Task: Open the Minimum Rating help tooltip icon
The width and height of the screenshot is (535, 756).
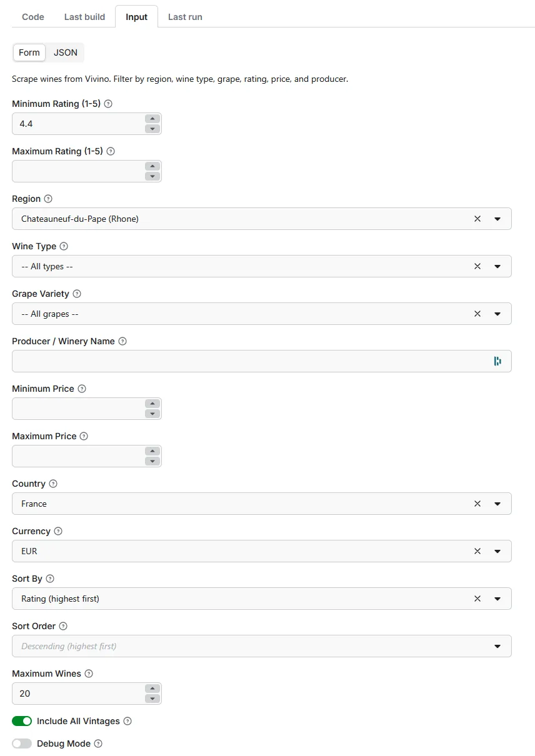Action: tap(107, 104)
